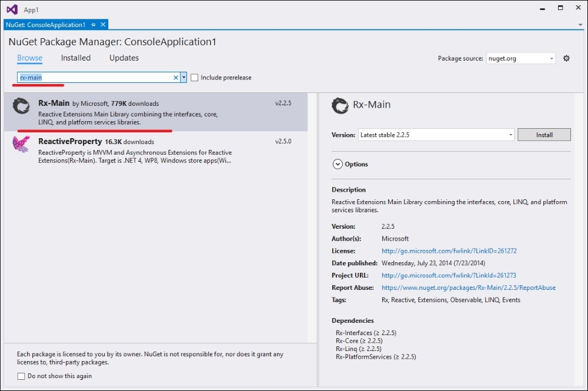588x391 pixels.
Task: Close the NuGet ConsoleApplication1 tab
Action: [x=103, y=25]
